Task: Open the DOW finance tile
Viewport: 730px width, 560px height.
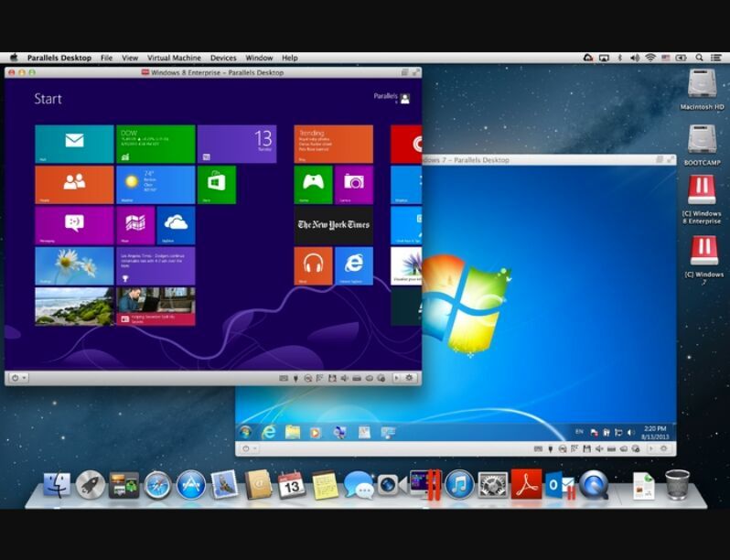Action: (156, 144)
